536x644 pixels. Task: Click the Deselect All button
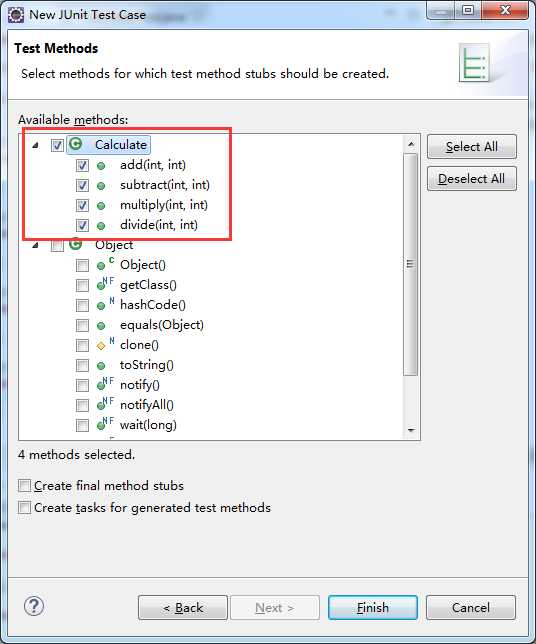[x=472, y=179]
